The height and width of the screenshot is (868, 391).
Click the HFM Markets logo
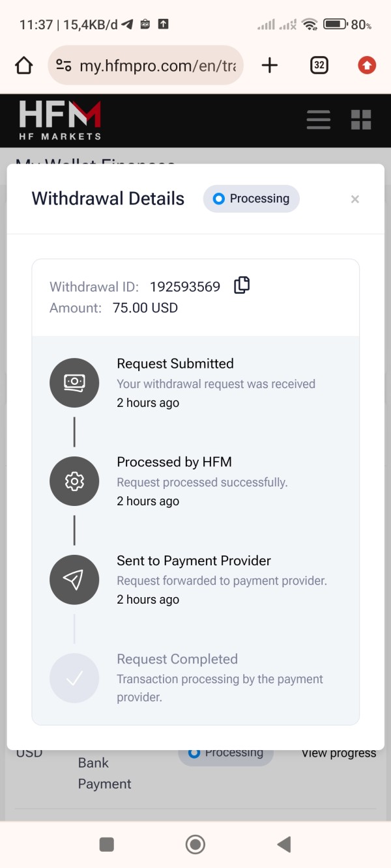tap(60, 120)
